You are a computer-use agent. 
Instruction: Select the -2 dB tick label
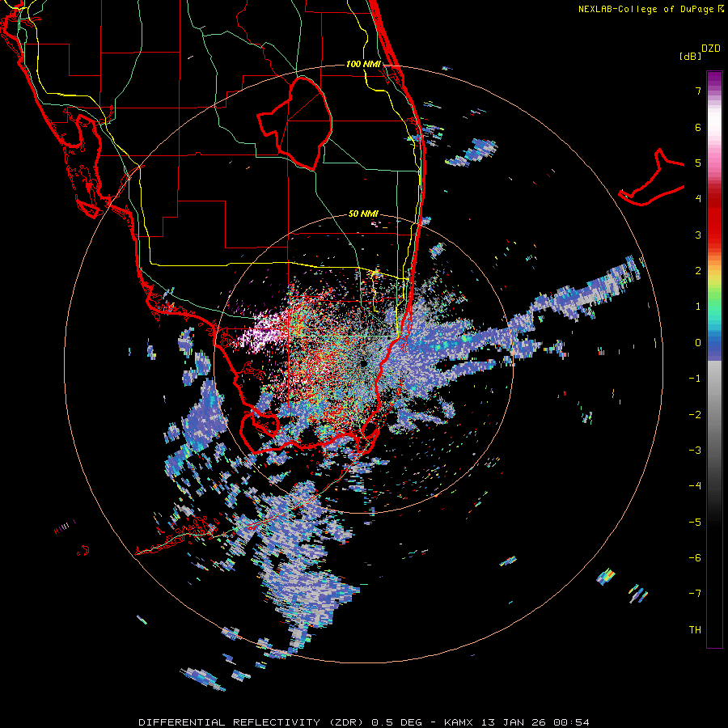click(x=695, y=414)
